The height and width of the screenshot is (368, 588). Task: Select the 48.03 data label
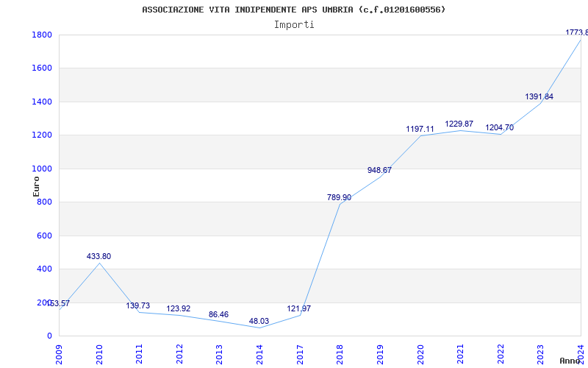click(259, 321)
